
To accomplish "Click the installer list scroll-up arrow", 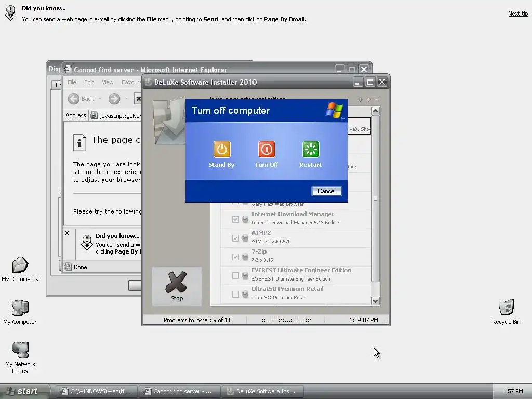I will click(375, 111).
